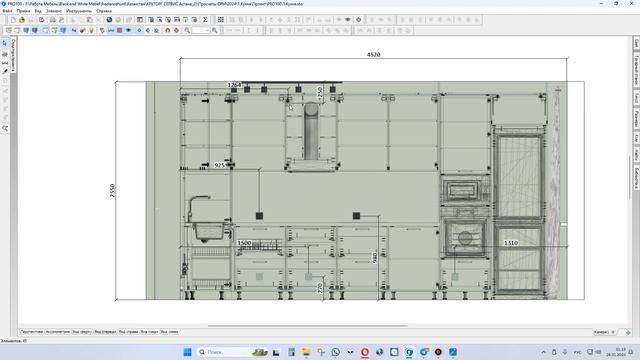Open File Explorer folder in the taskbar
This screenshot has width=640, height=360.
[306, 352]
